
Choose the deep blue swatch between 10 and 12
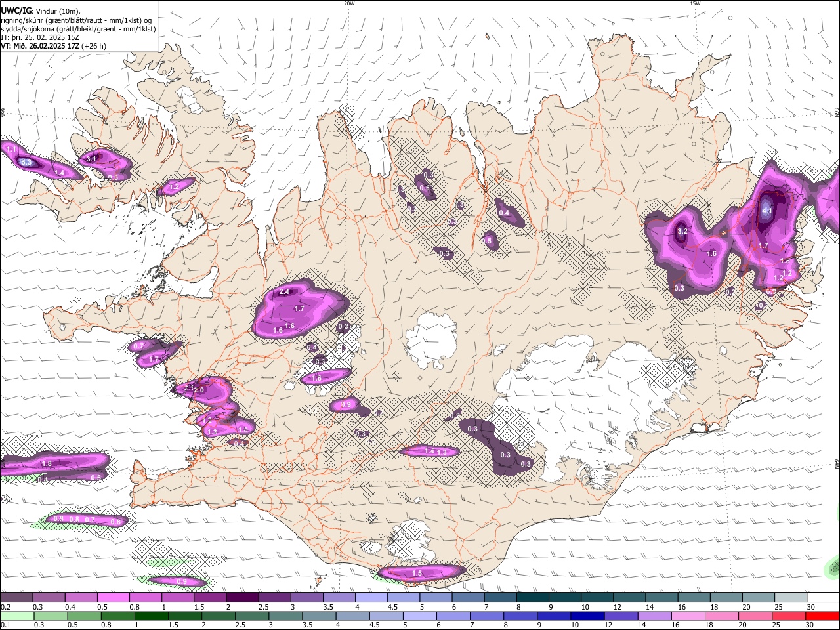(587, 616)
